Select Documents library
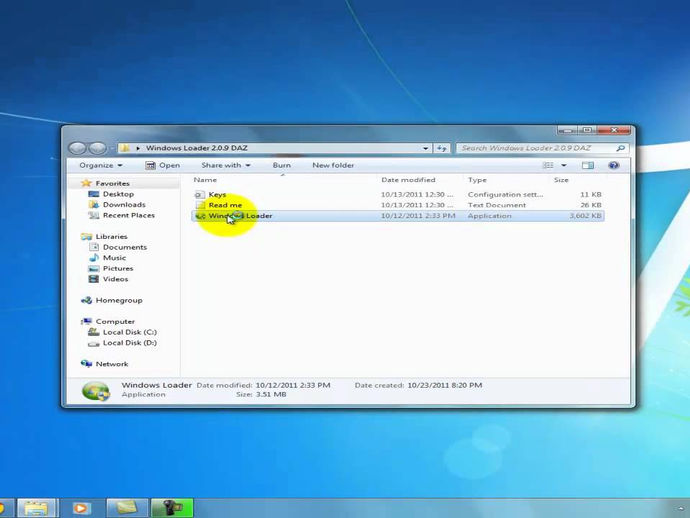 tap(125, 247)
